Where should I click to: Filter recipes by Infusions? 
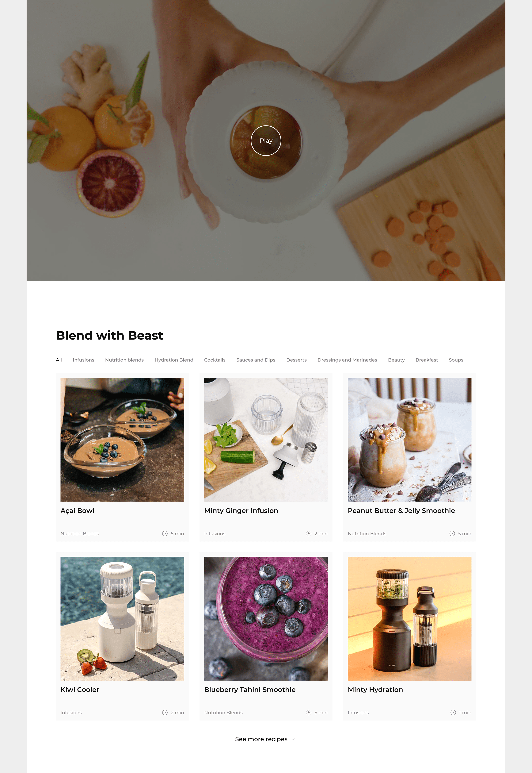tap(83, 360)
